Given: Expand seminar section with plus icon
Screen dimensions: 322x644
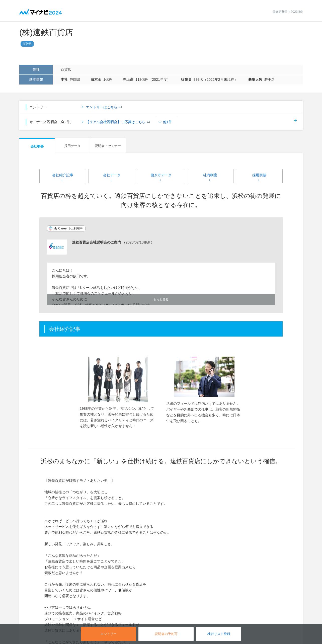Looking at the screenshot, I should 295,121.
